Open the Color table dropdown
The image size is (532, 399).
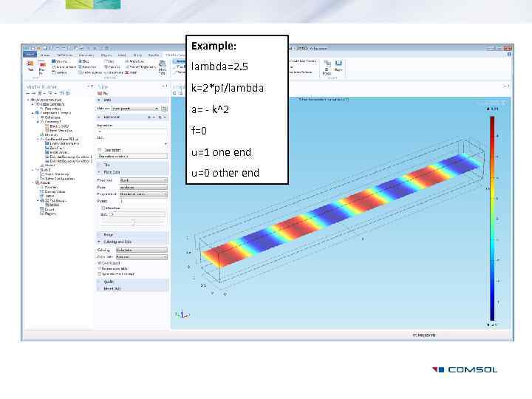point(141,257)
